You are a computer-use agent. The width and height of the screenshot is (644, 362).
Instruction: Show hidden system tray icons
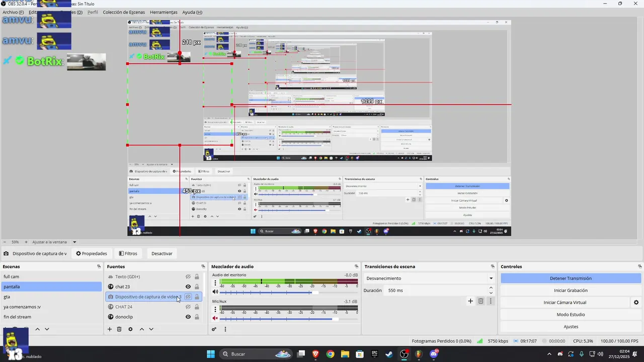(549, 354)
